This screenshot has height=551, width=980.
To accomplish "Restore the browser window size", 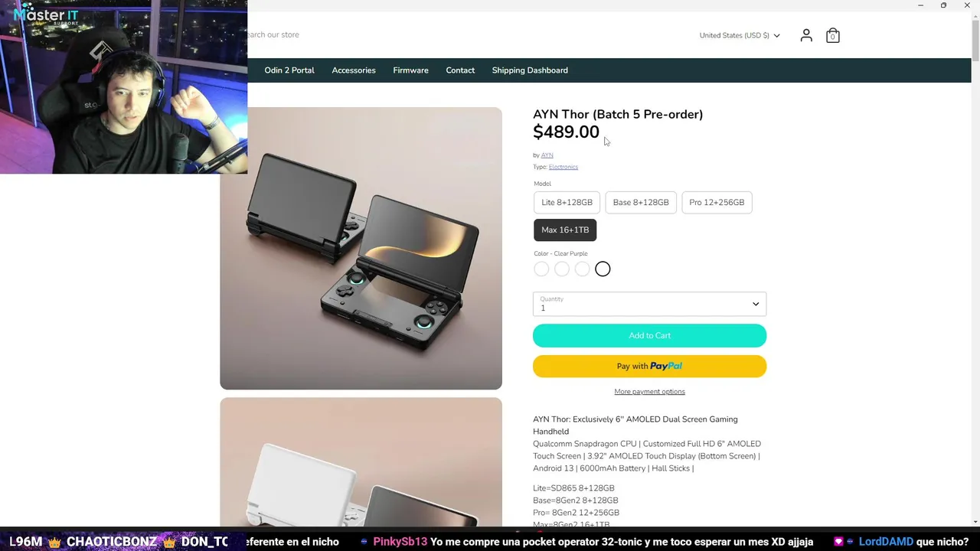I will pos(943,5).
